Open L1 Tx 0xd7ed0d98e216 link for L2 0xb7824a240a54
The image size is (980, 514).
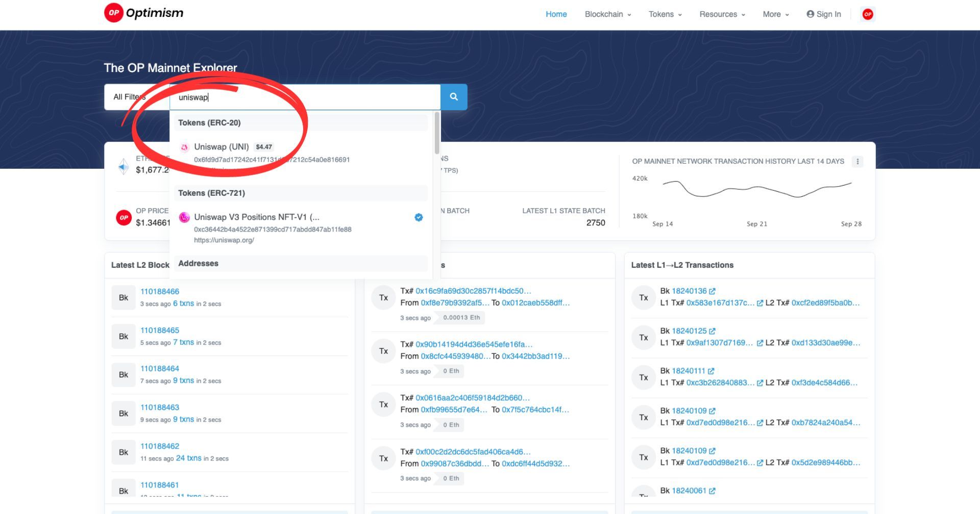coord(720,423)
